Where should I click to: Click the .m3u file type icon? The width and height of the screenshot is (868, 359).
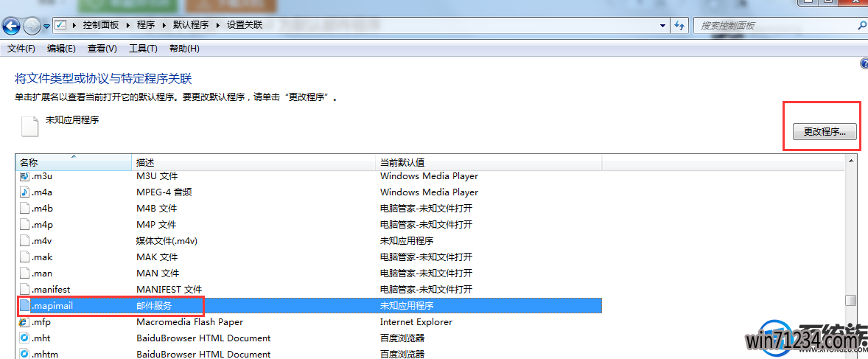[24, 176]
